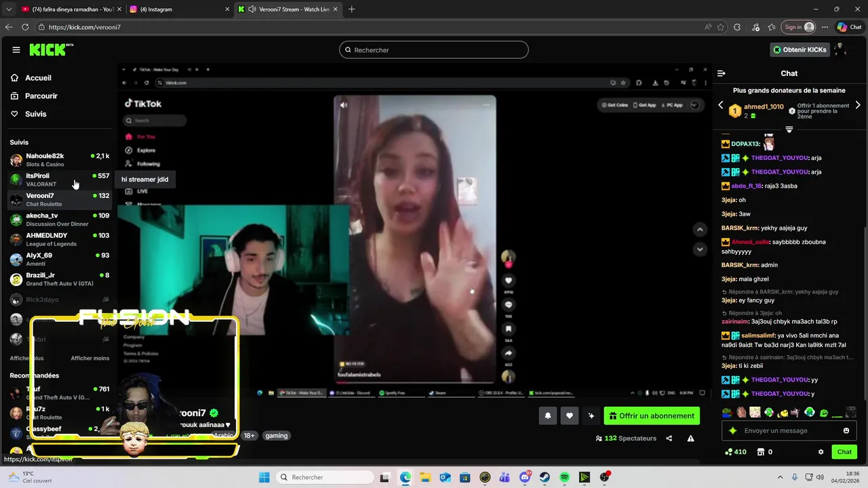The image size is (868, 488).
Task: Insert the yellow duck emote from quick row
Action: (x=783, y=412)
